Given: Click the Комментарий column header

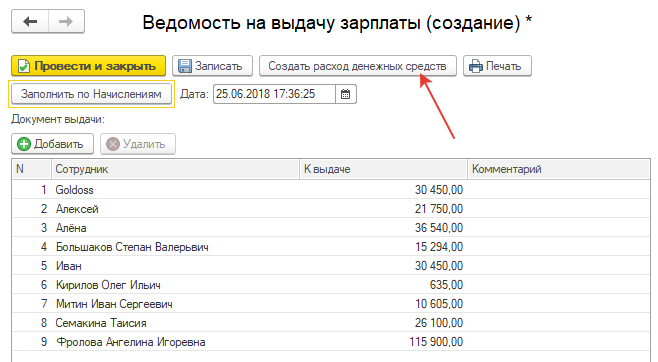Looking at the screenshot, I should click(559, 169).
